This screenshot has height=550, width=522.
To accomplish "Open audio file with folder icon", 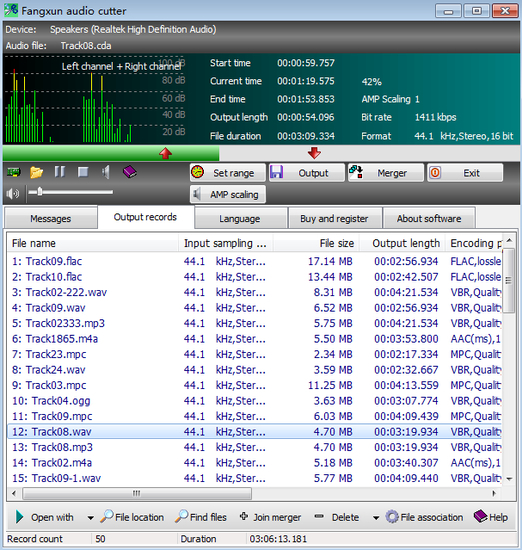I will [36, 172].
